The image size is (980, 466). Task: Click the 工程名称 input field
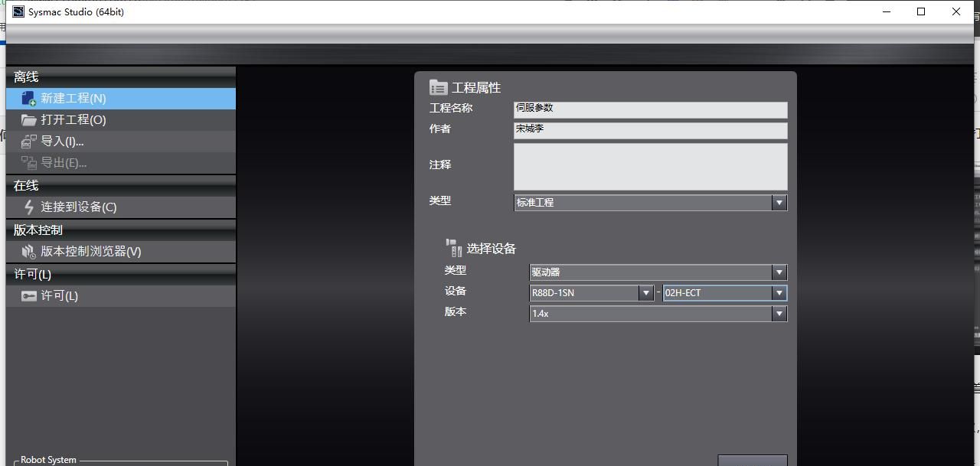650,110
